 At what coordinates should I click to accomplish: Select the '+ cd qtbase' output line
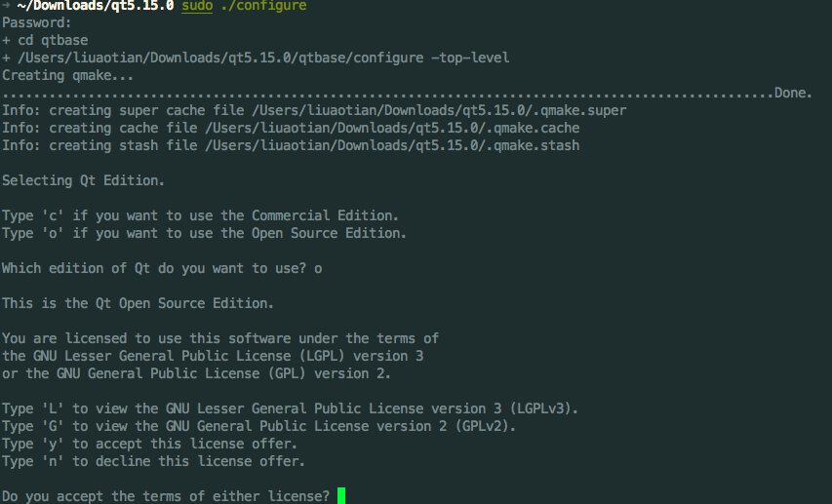click(x=45, y=40)
